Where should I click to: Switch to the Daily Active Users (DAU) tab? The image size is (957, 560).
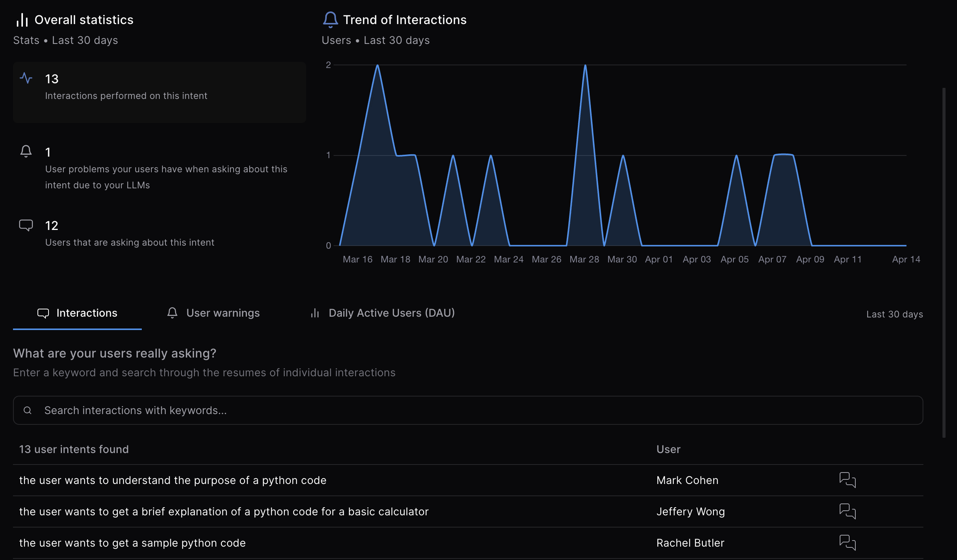click(382, 313)
